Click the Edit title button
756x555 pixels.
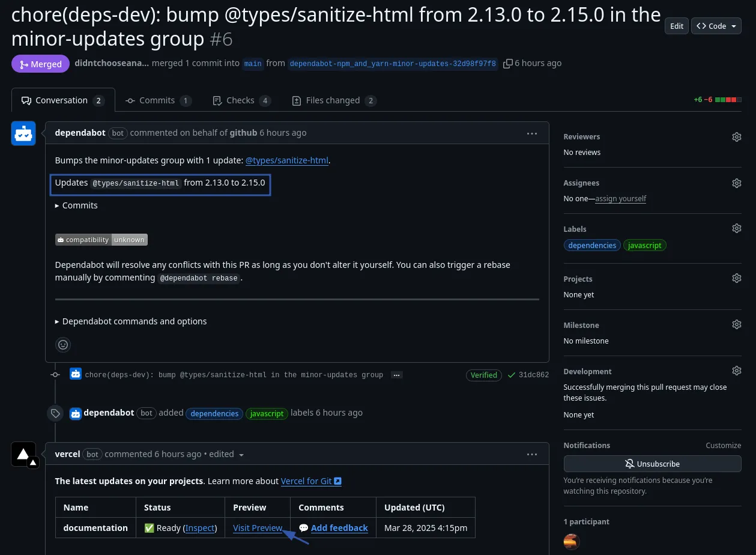point(676,26)
